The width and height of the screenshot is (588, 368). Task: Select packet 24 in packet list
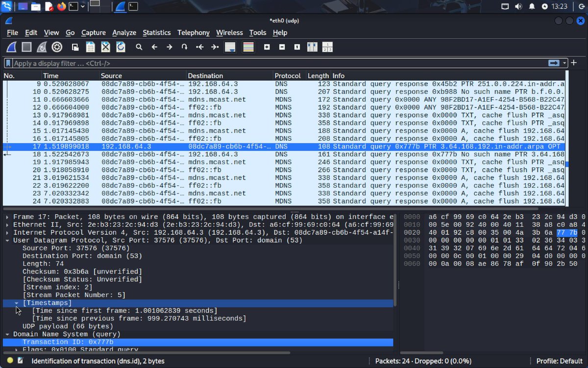click(x=284, y=201)
